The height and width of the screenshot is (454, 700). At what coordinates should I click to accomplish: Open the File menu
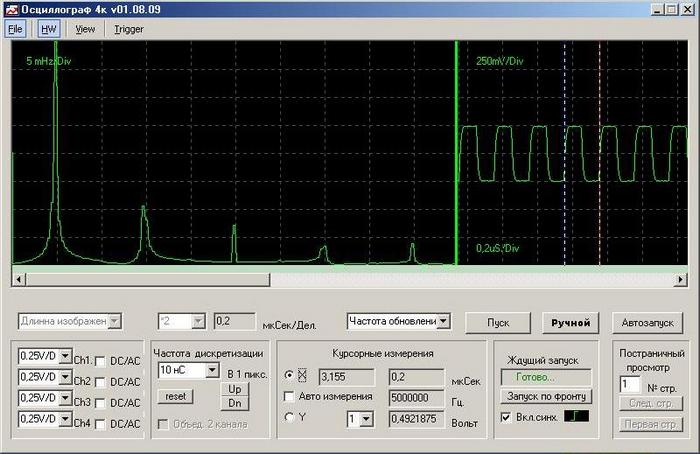pos(15,29)
